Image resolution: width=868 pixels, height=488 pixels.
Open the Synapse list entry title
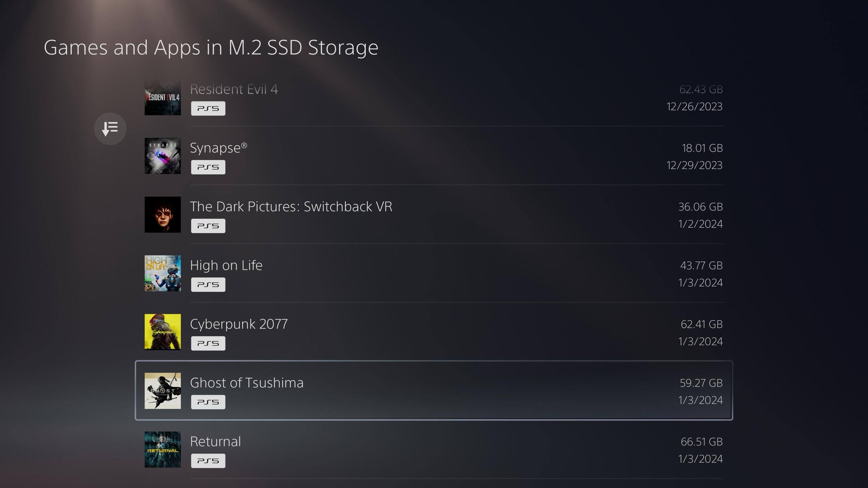(x=218, y=148)
